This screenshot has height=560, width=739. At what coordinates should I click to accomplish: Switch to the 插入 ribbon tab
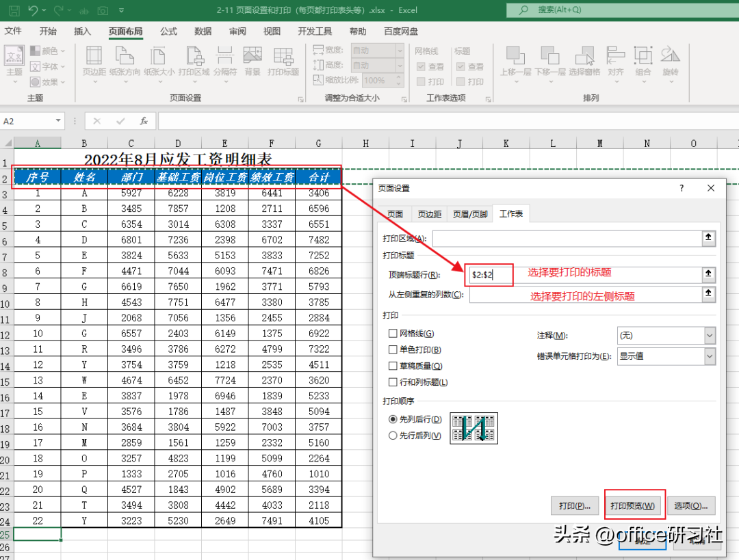coord(82,31)
